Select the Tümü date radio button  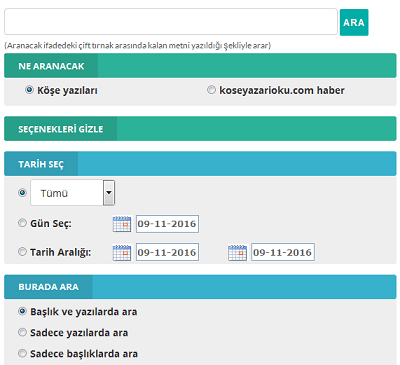(22, 193)
